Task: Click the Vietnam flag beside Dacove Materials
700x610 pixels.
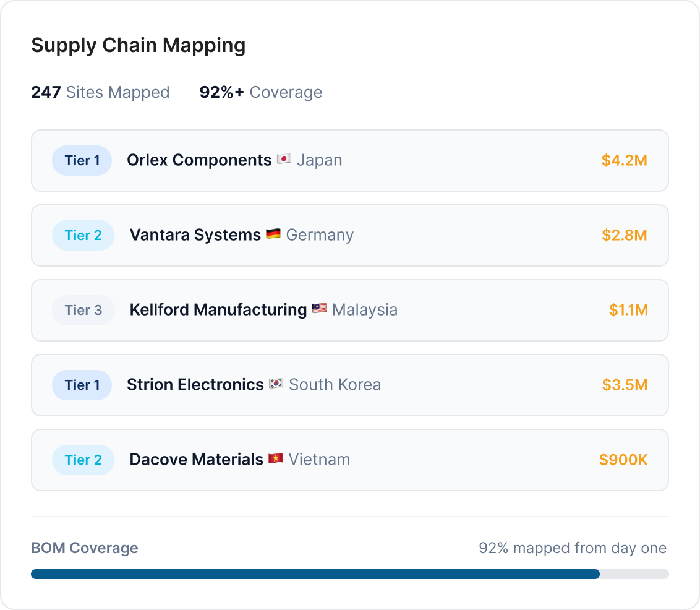Action: 277,459
